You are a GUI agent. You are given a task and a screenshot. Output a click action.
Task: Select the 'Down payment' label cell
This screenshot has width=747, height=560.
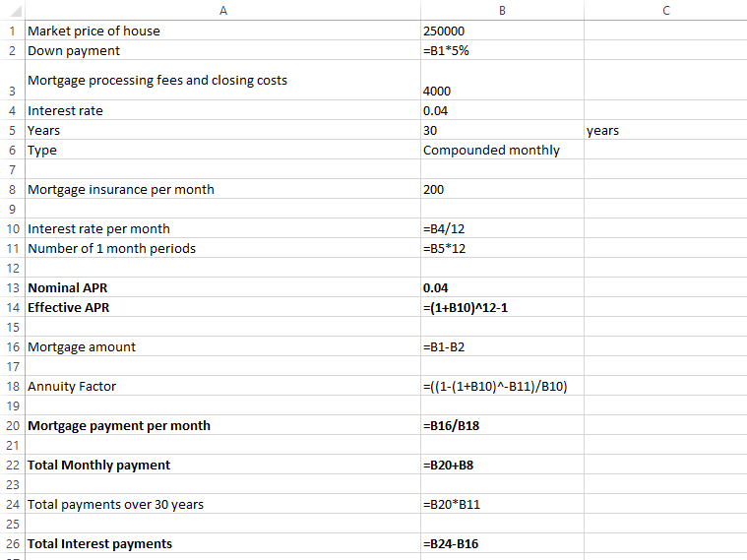(x=223, y=50)
